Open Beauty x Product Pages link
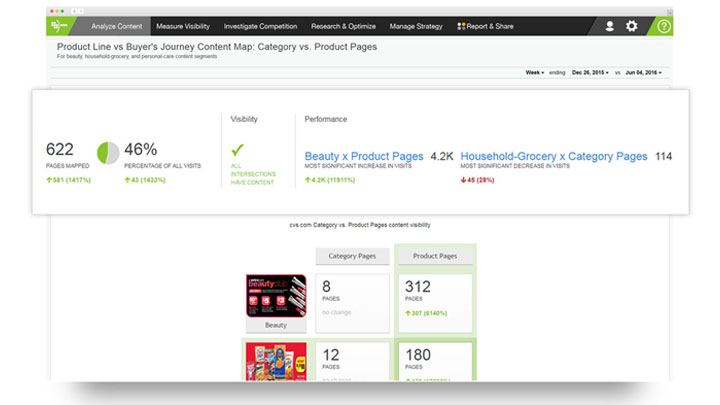Image resolution: width=720 pixels, height=405 pixels. coord(364,156)
